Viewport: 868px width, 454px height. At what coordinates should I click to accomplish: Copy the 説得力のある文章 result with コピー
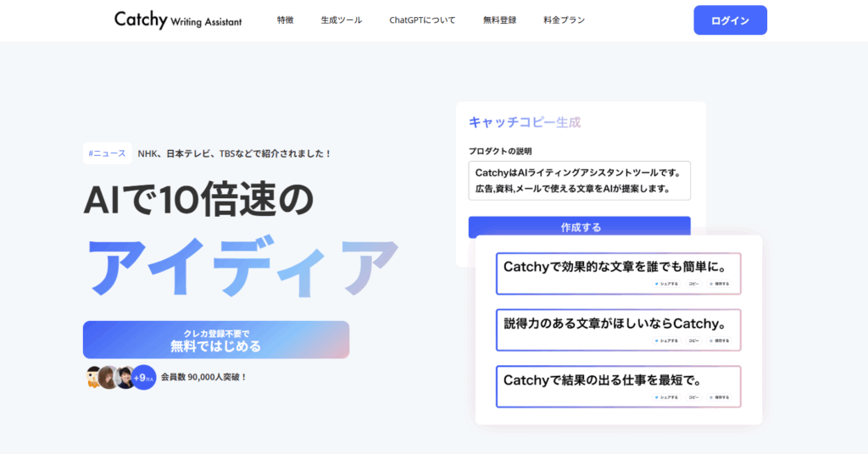click(693, 340)
